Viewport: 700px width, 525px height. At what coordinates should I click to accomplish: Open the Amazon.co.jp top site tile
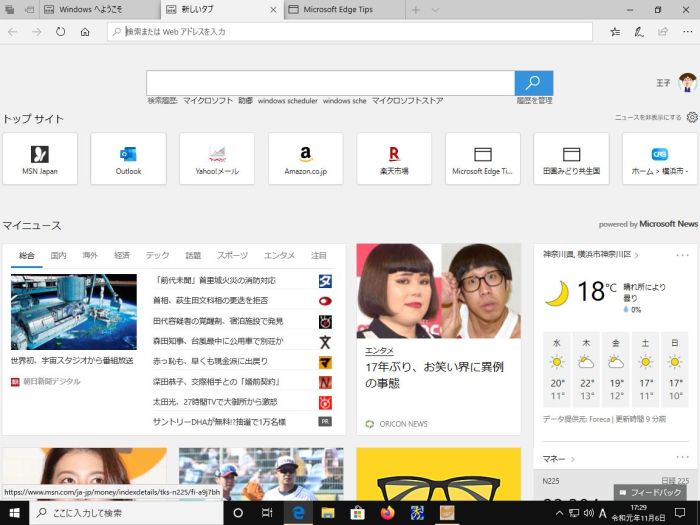click(x=305, y=158)
